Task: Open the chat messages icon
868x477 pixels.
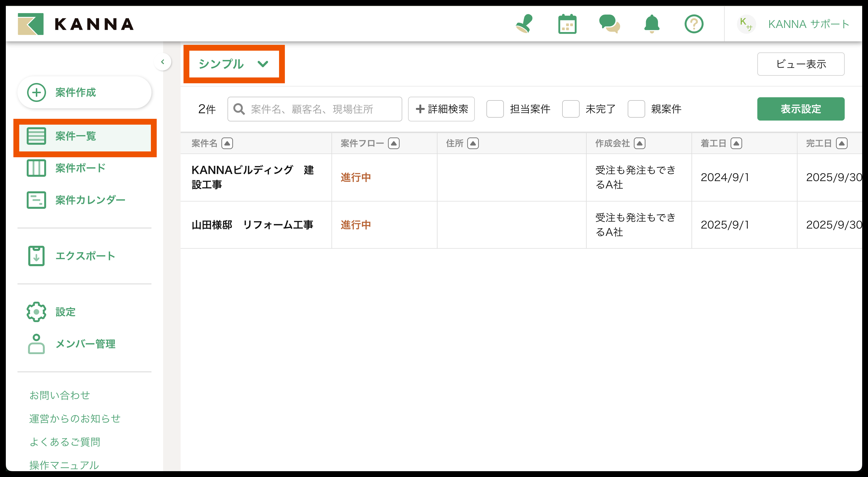Action: [x=609, y=24]
